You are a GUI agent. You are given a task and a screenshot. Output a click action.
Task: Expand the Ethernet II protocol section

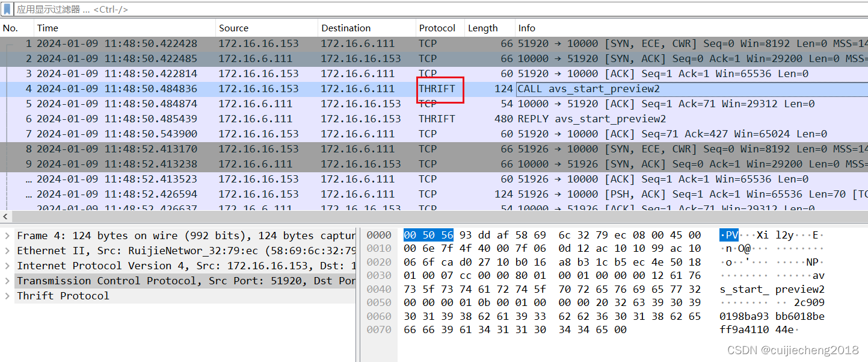tap(6, 250)
